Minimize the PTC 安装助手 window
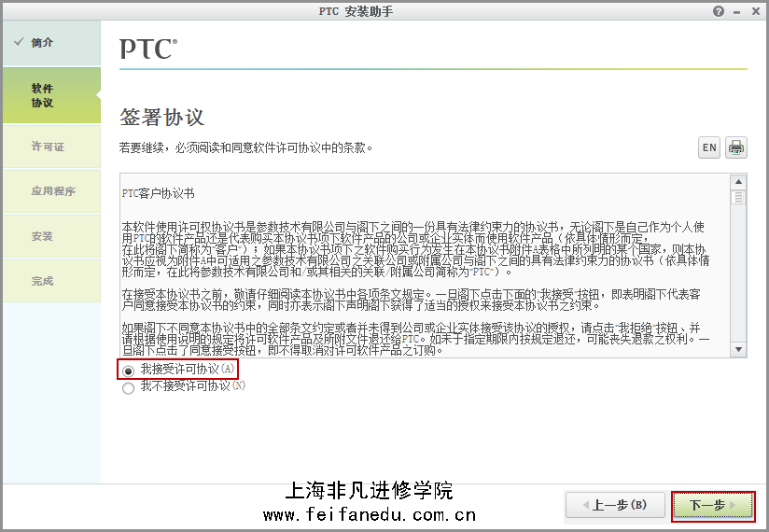The width and height of the screenshot is (769, 532). (736, 12)
